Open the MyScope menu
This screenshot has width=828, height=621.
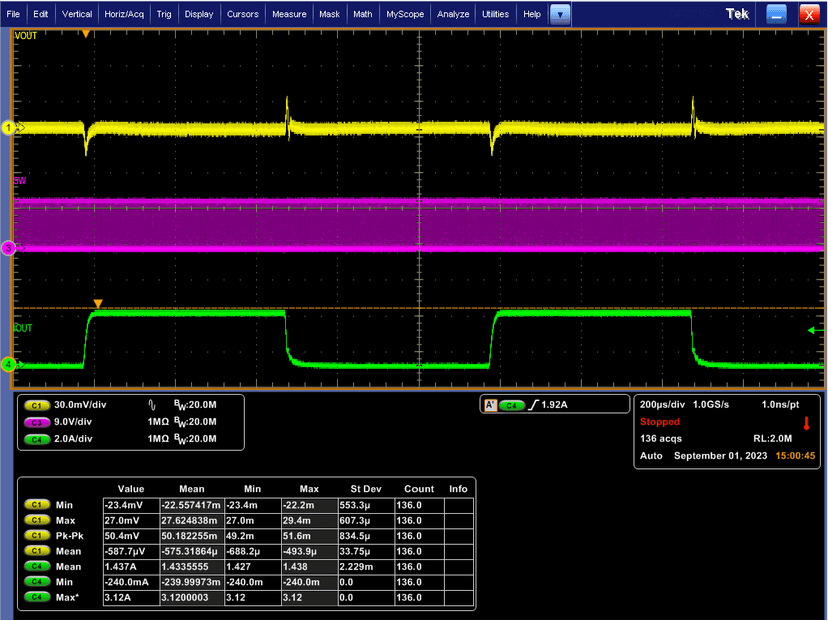coord(405,14)
